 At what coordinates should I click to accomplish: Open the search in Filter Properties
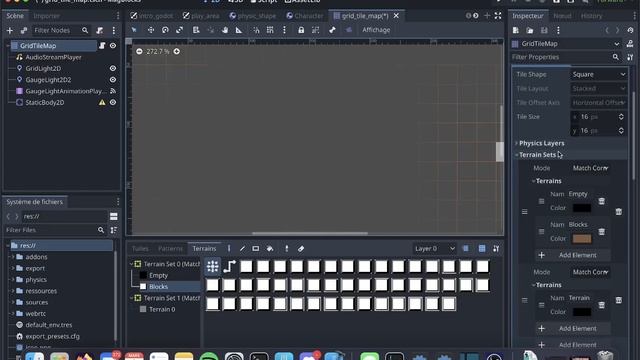pyautogui.click(x=616, y=57)
